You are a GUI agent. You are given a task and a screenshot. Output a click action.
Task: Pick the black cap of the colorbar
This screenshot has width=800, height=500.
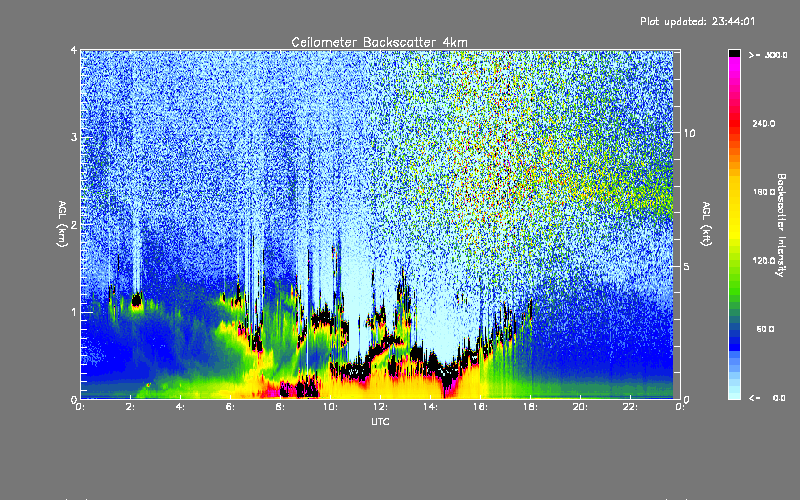pyautogui.click(x=734, y=53)
